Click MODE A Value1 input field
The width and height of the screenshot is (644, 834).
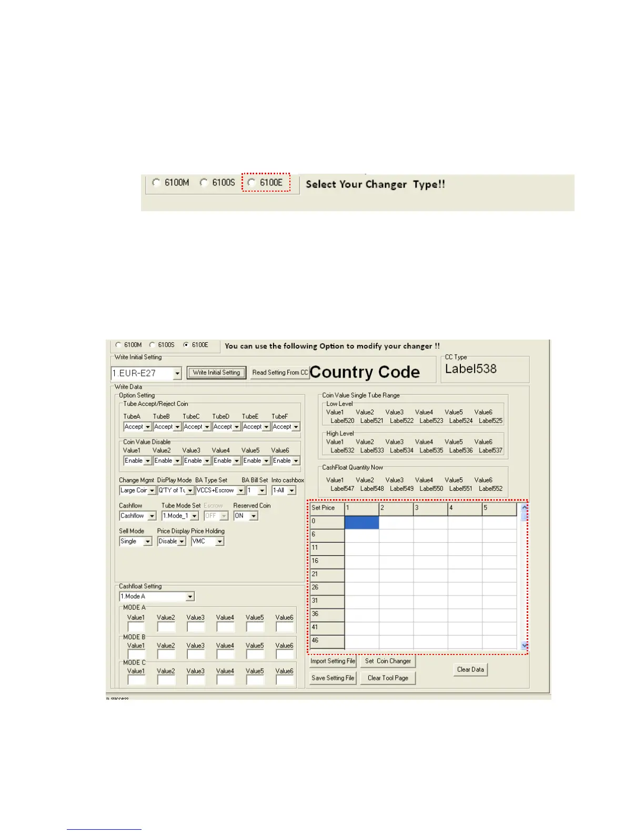click(x=136, y=627)
